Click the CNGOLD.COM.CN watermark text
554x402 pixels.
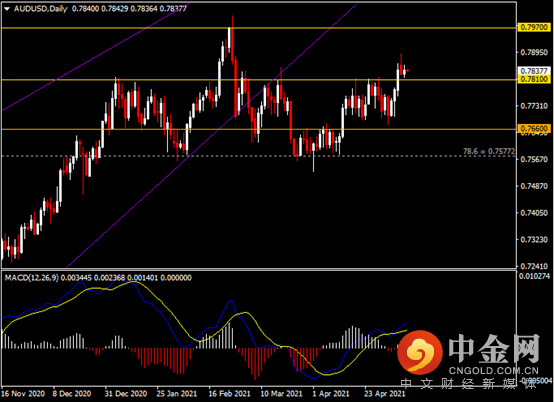pyautogui.click(x=494, y=371)
